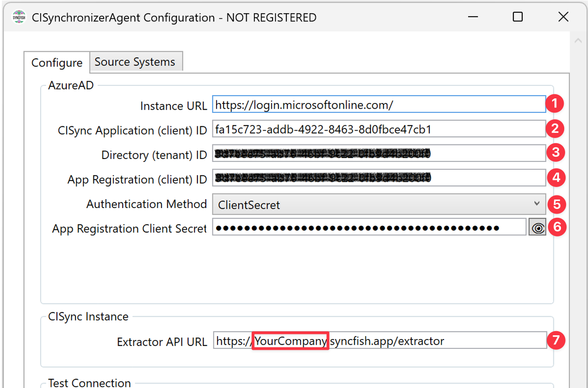The width and height of the screenshot is (588, 388).
Task: Reveal the client secret with eye icon
Action: click(x=538, y=228)
